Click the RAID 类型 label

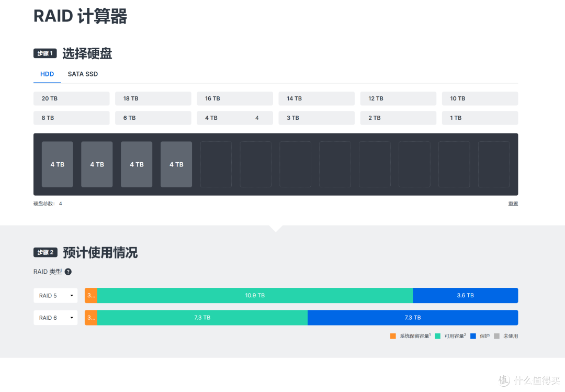[x=48, y=272]
